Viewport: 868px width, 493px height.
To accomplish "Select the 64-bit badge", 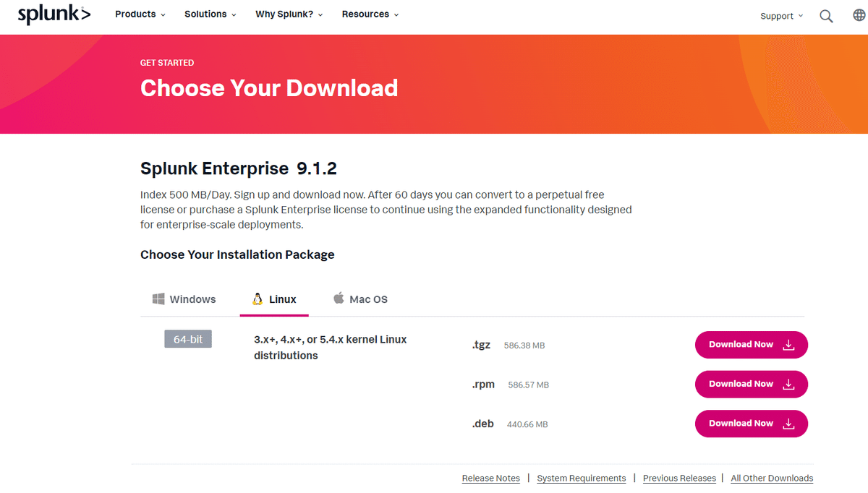I will coord(188,339).
